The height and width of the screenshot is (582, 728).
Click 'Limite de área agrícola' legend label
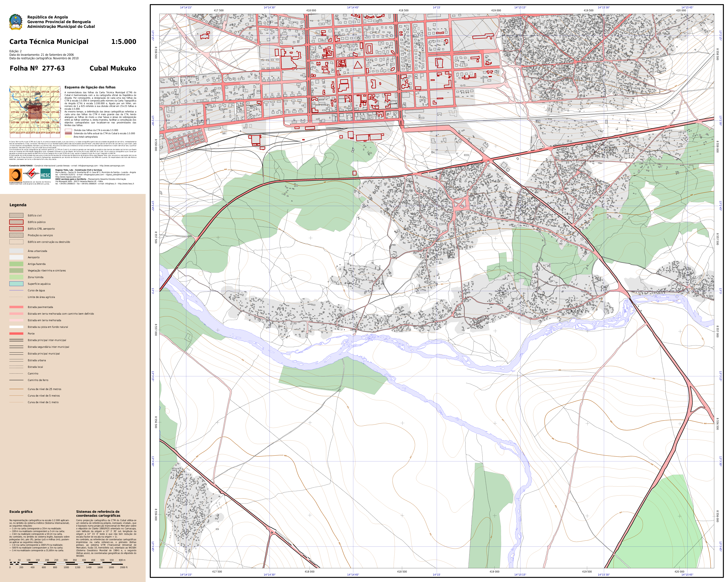pos(41,297)
